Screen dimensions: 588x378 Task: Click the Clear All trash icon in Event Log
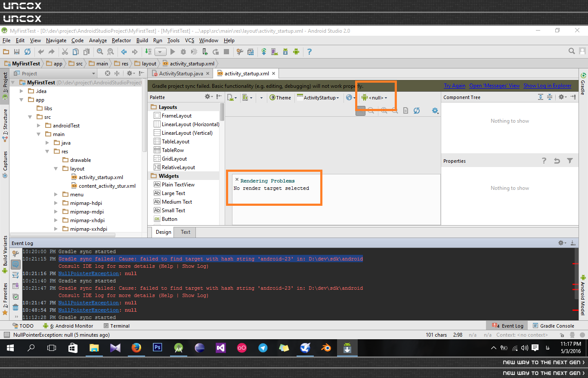(15, 307)
